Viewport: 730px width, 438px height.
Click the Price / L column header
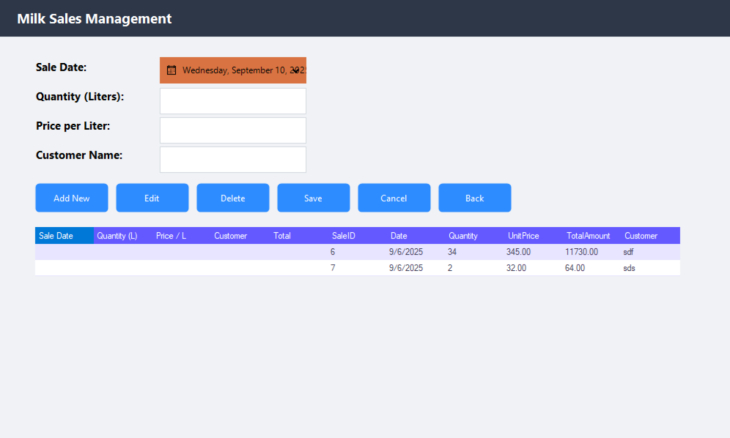(x=171, y=236)
